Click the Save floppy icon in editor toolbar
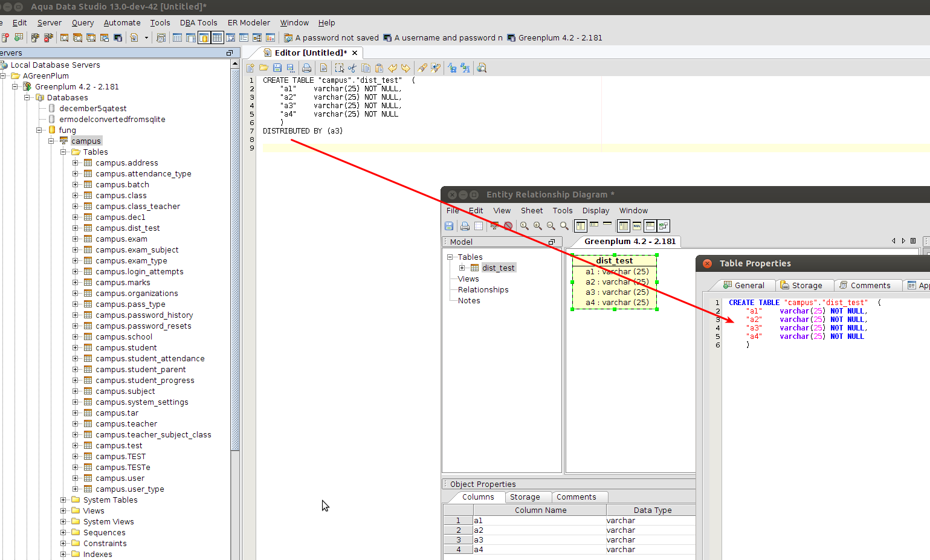930x560 pixels. point(277,68)
